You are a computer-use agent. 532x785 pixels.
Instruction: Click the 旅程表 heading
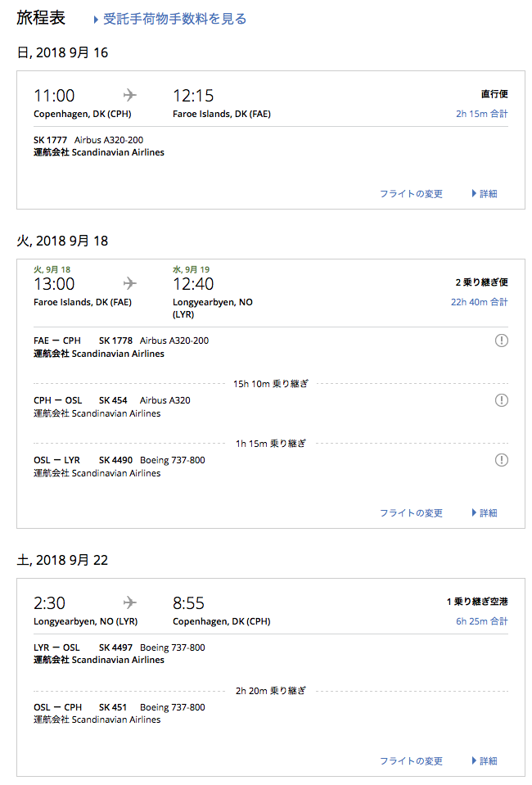41,18
